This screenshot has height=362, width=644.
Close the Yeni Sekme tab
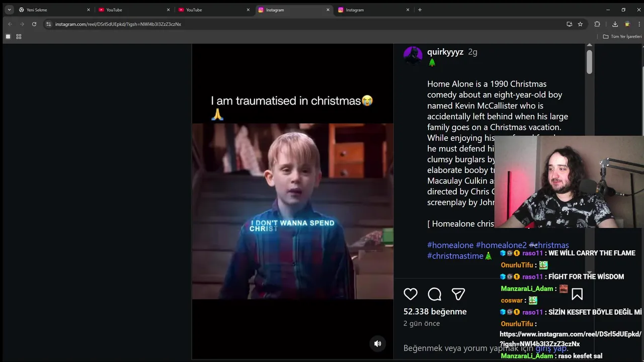coord(89,10)
